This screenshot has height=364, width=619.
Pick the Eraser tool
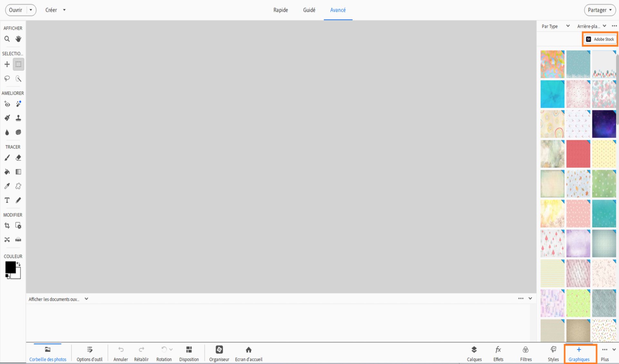[18, 158]
